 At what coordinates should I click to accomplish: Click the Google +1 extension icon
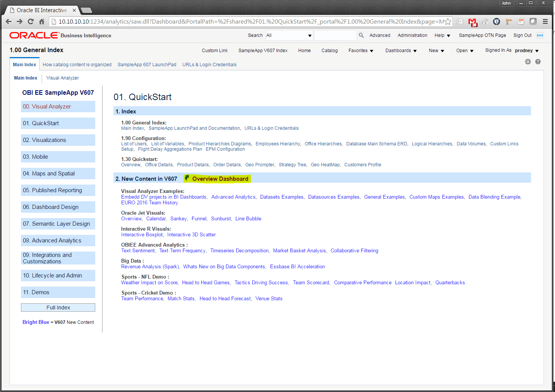[x=460, y=22]
